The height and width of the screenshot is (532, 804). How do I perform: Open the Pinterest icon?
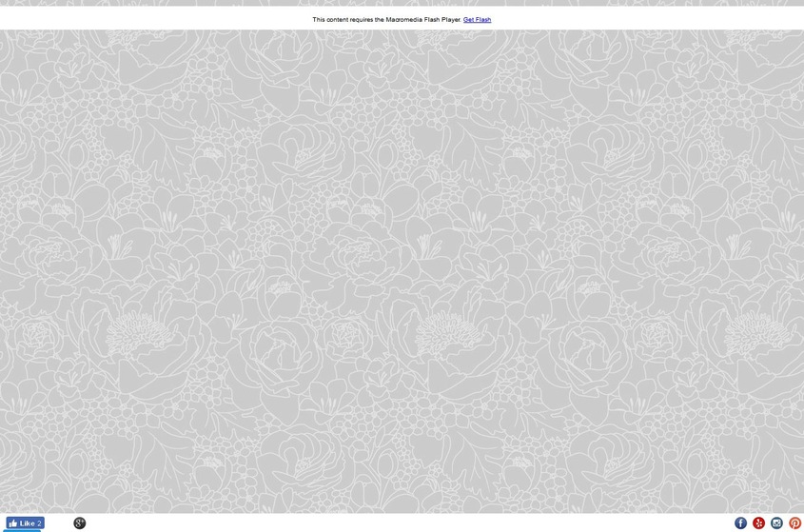(794, 522)
